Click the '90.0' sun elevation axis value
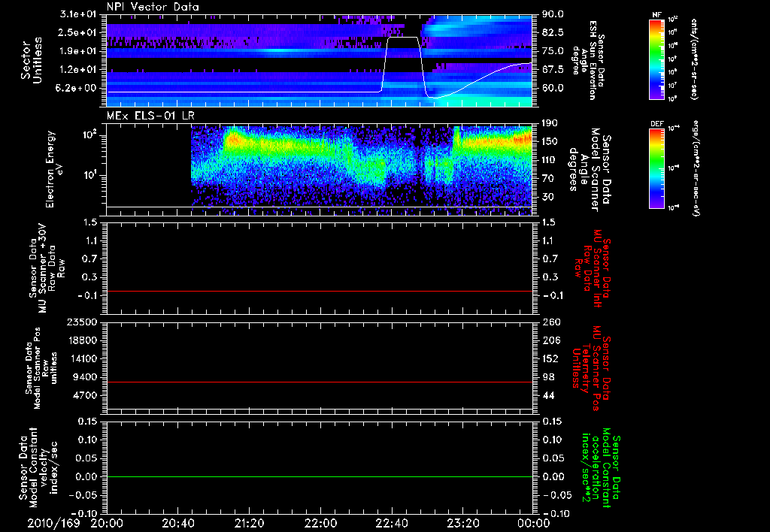770x532 pixels. 553,14
